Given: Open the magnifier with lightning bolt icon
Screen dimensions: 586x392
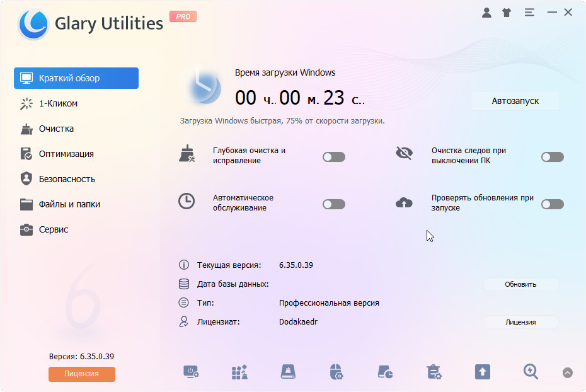Looking at the screenshot, I should pos(531,372).
